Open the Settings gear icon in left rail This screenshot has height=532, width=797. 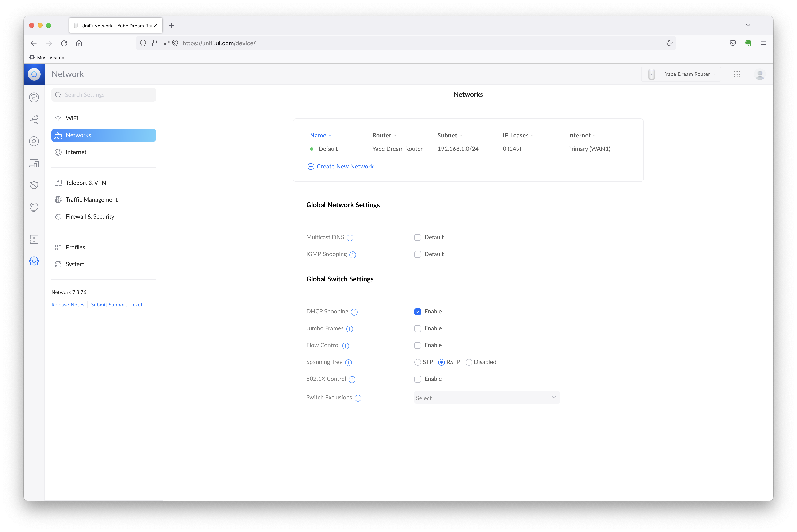[x=34, y=261]
